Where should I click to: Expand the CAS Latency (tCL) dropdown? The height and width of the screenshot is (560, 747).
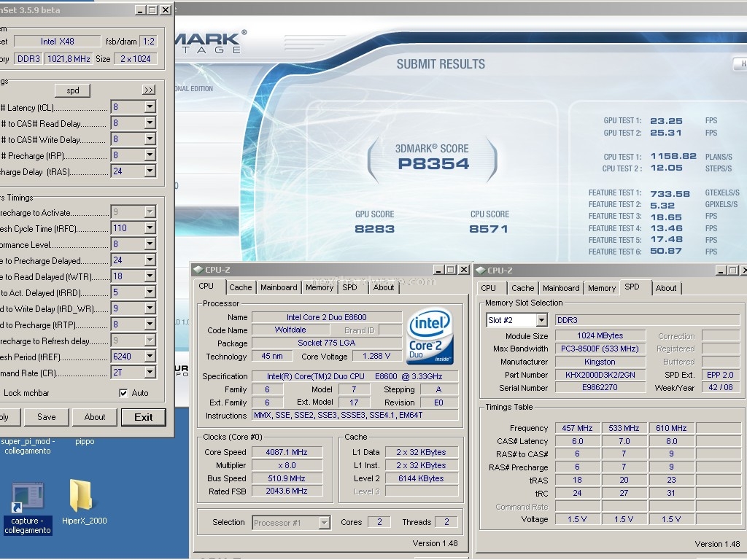[x=150, y=107]
